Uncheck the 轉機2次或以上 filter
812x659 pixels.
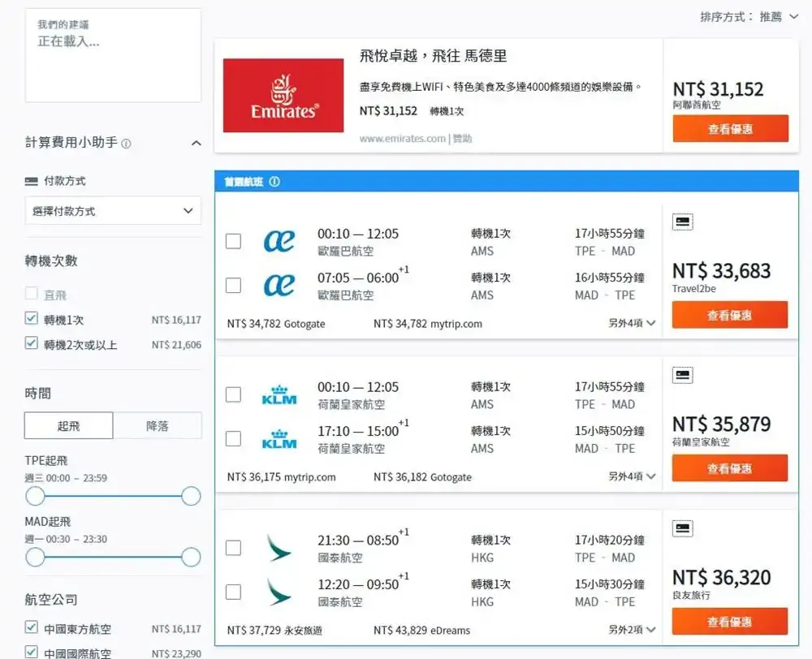tap(32, 343)
